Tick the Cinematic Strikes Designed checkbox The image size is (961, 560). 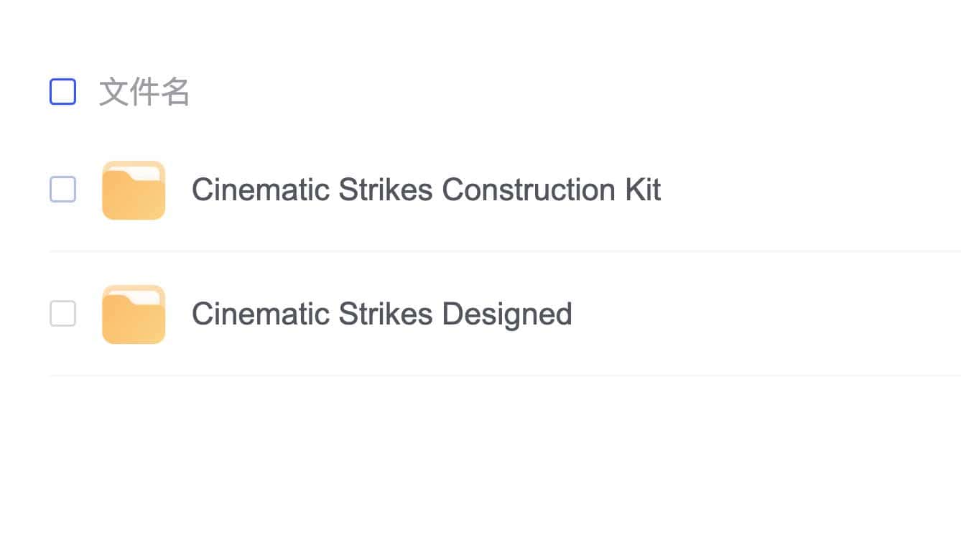[62, 314]
